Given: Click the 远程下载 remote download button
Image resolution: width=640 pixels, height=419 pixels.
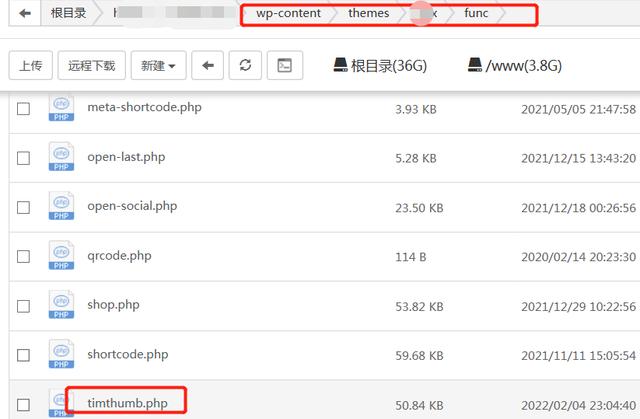Looking at the screenshot, I should [x=91, y=65].
